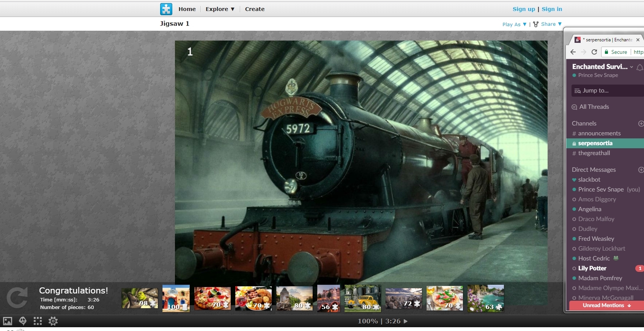Click the play arrow beside 3:26 timer
The height and width of the screenshot is (331, 644).
tap(406, 321)
